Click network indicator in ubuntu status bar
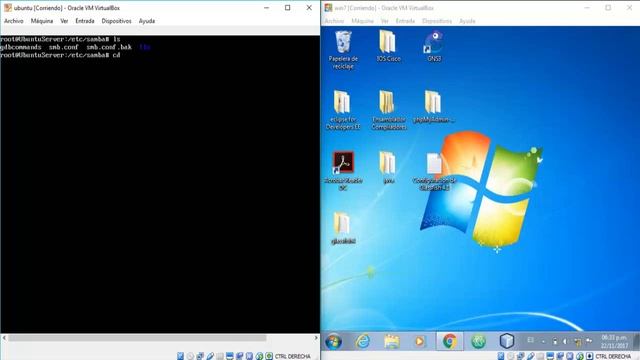 [200, 356]
